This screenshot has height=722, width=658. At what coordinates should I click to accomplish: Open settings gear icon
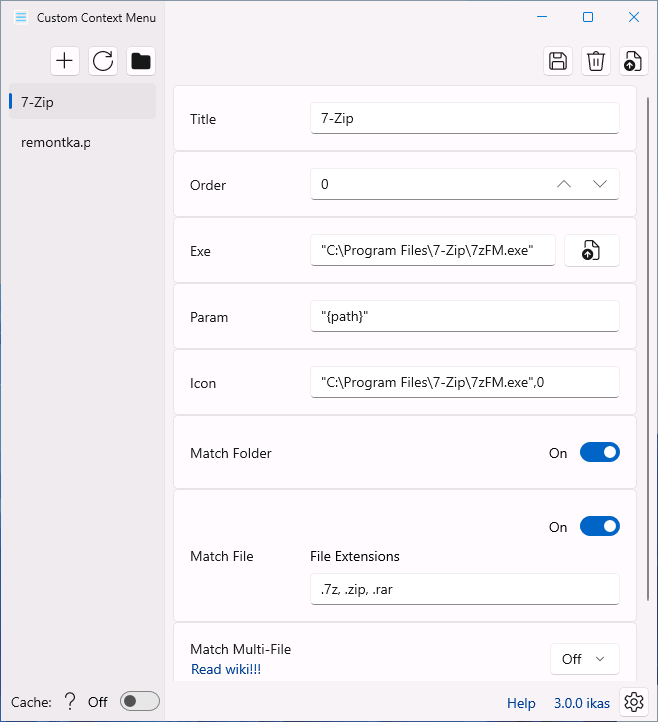tap(634, 702)
